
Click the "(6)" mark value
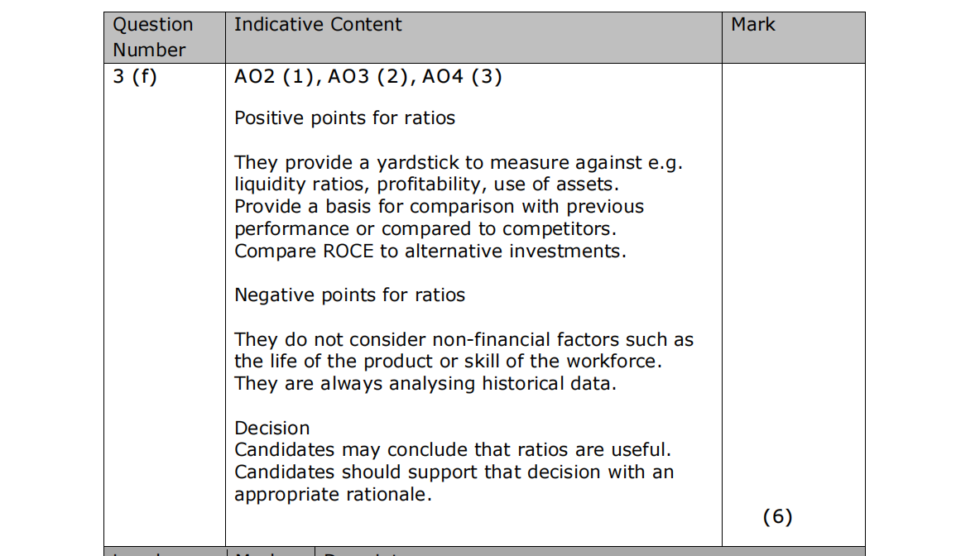tap(777, 517)
